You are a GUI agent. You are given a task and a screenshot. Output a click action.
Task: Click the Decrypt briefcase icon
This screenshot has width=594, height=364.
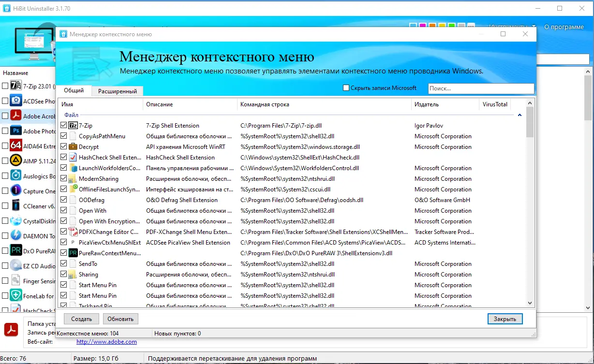tap(73, 147)
